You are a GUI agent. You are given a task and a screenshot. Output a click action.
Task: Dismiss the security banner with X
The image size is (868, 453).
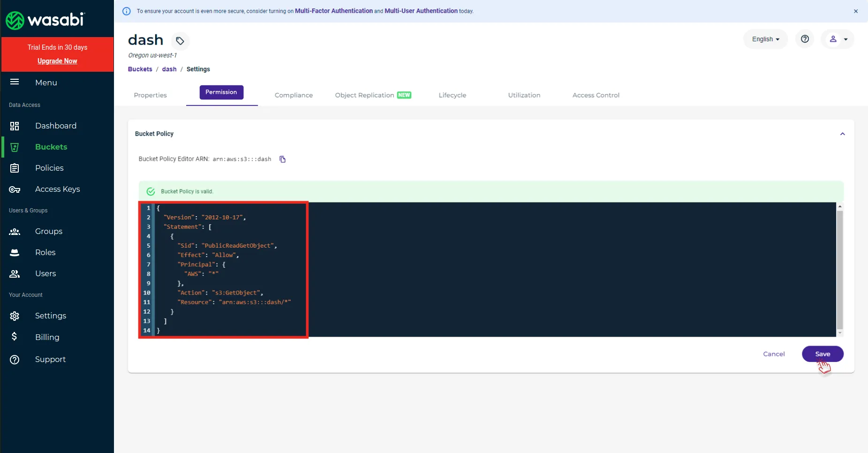856,11
